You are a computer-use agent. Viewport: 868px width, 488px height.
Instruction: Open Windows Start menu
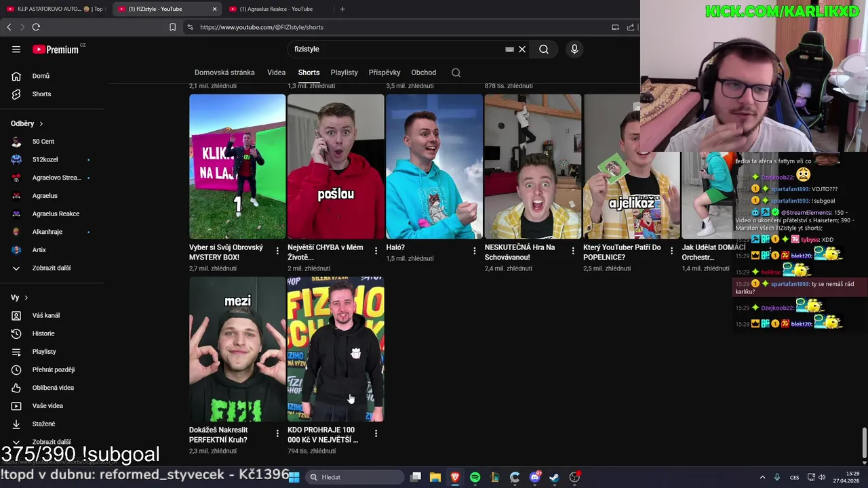[294, 477]
